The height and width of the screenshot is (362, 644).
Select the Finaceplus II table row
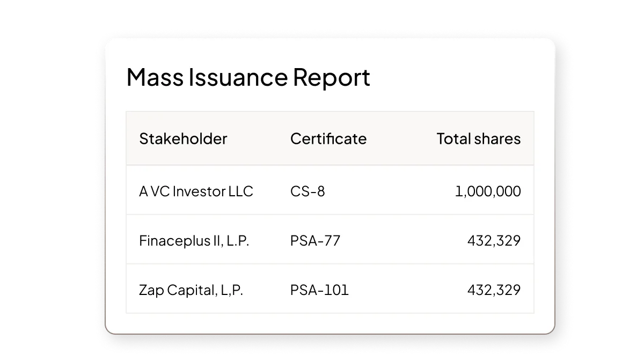point(330,240)
